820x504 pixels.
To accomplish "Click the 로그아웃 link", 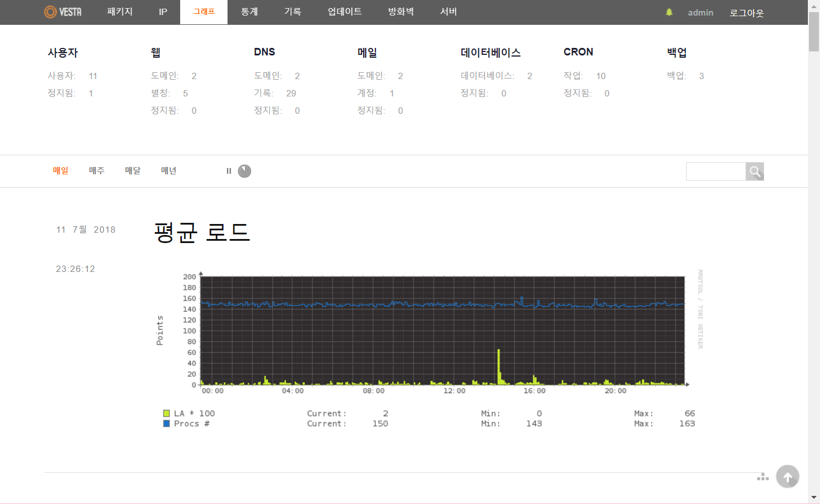I will (746, 13).
